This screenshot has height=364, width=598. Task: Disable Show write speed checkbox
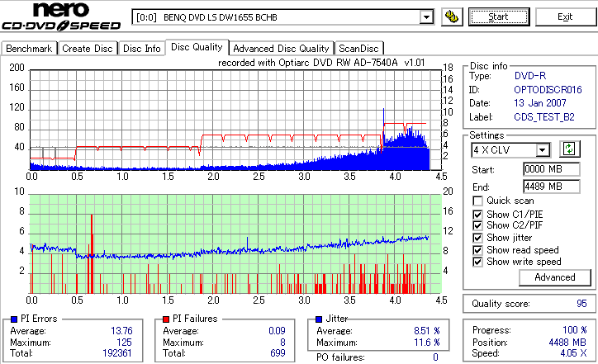pyautogui.click(x=477, y=262)
